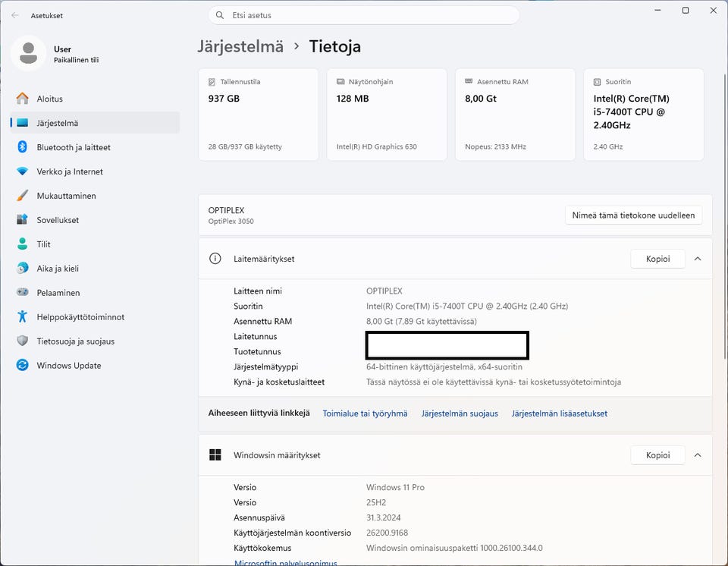Click the Asennuspäivä value 31.3.2024
728x566 pixels.
pyautogui.click(x=383, y=517)
